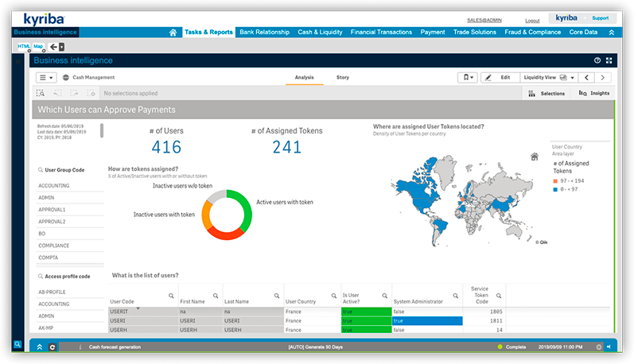Go to the previous sheet arrow
The height and width of the screenshot is (364, 634).
pyautogui.click(x=587, y=78)
